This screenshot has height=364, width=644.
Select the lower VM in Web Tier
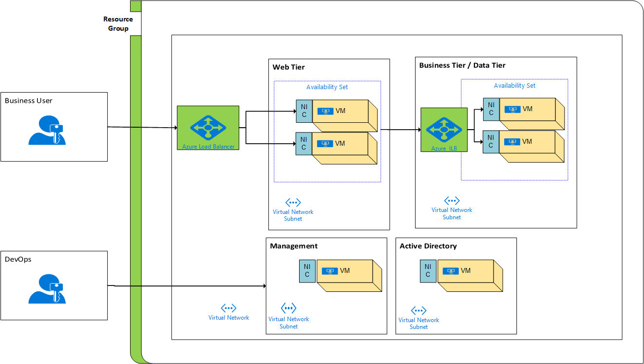345,148
